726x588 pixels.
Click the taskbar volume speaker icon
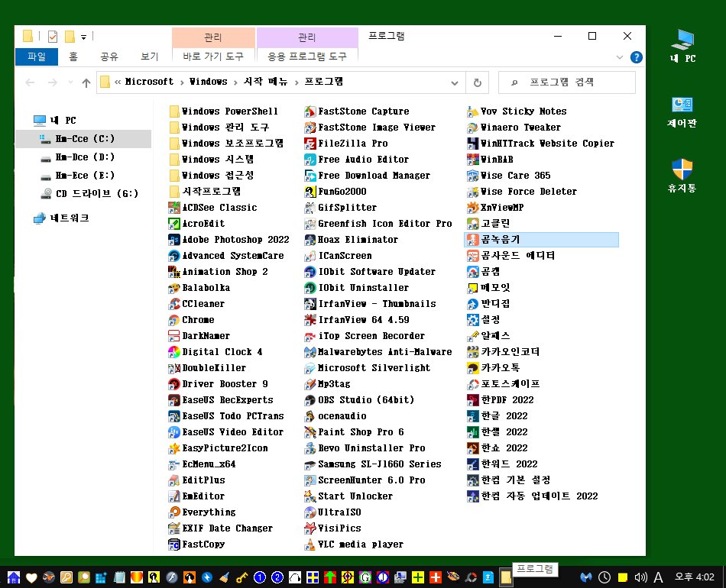tap(640, 577)
